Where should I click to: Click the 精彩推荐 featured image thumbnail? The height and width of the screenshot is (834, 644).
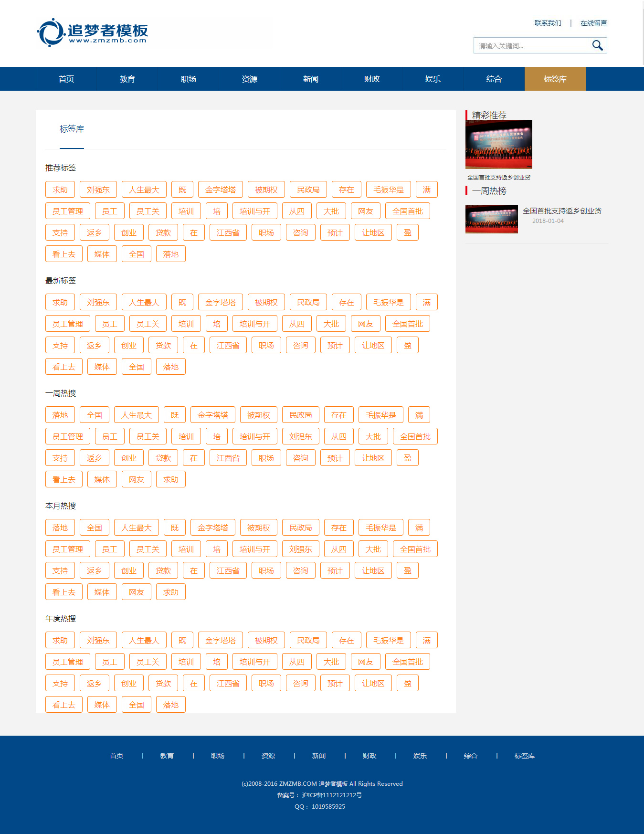pyautogui.click(x=498, y=144)
